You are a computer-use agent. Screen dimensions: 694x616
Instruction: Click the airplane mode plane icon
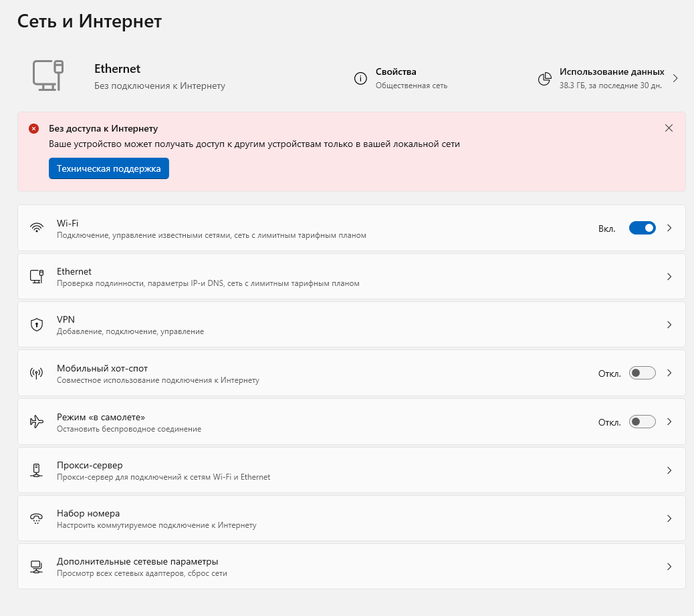(x=37, y=422)
